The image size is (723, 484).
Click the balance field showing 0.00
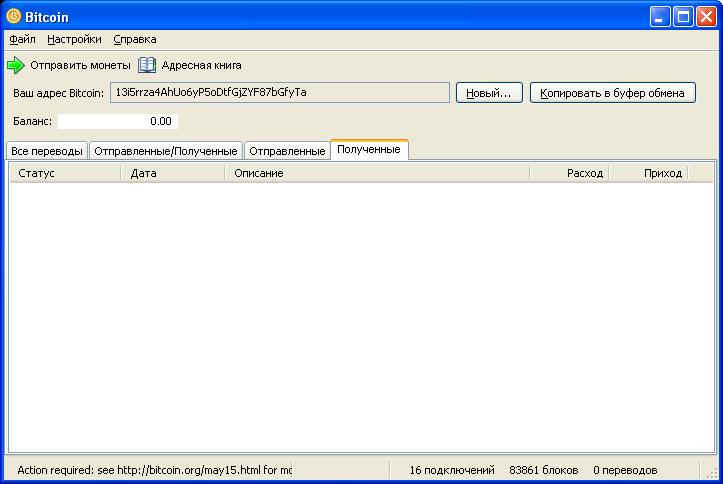tap(118, 121)
